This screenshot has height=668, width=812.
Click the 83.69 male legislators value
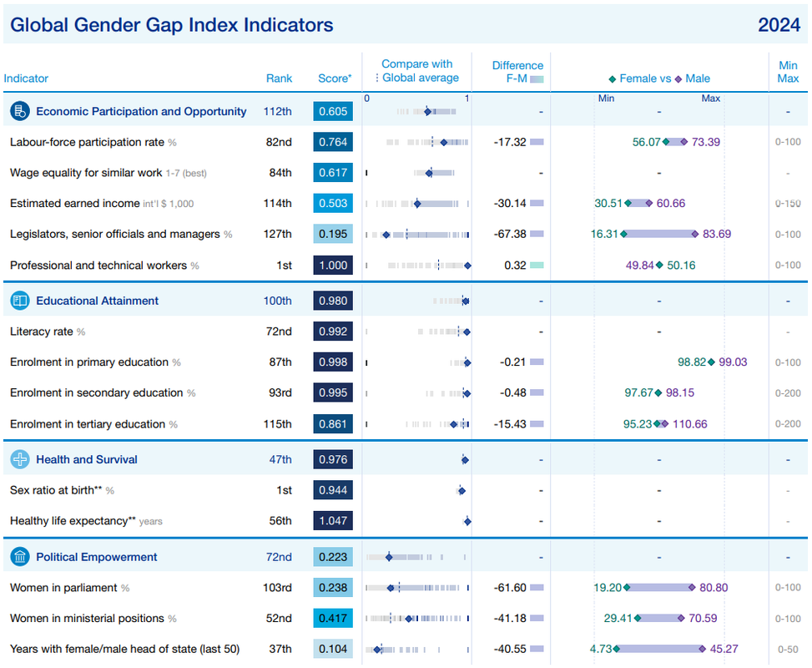click(x=717, y=235)
